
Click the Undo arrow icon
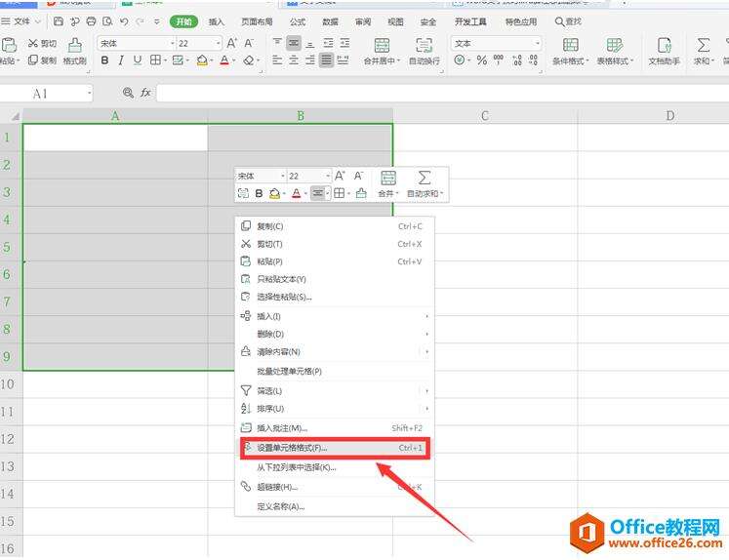(x=124, y=21)
